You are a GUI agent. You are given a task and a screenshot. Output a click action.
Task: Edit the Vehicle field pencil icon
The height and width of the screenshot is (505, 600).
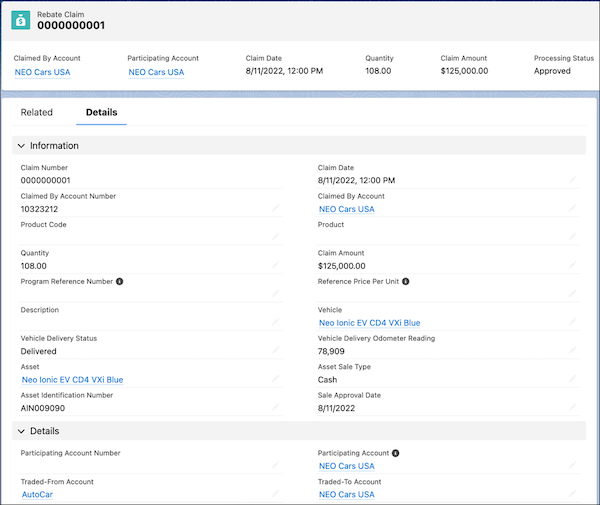[572, 322]
